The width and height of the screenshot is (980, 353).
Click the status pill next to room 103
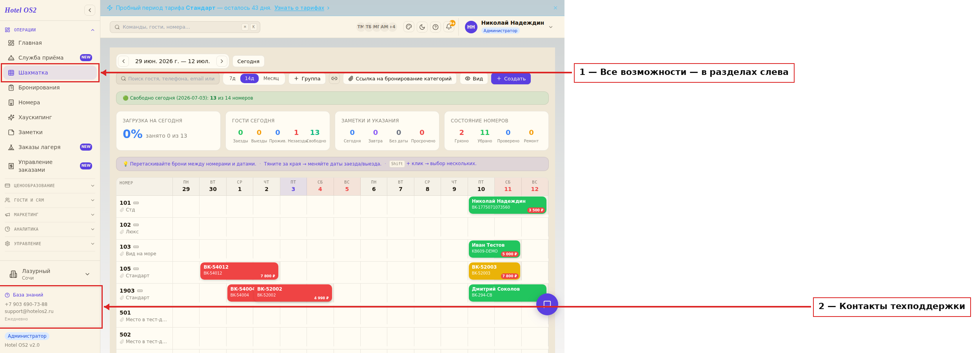click(136, 247)
